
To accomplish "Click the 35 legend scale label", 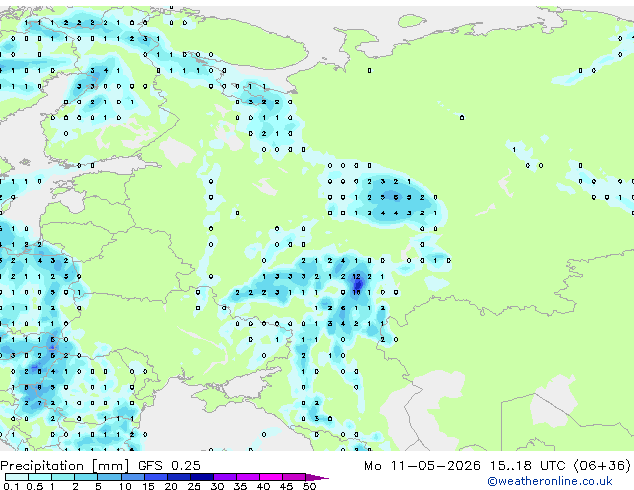I will tap(241, 486).
